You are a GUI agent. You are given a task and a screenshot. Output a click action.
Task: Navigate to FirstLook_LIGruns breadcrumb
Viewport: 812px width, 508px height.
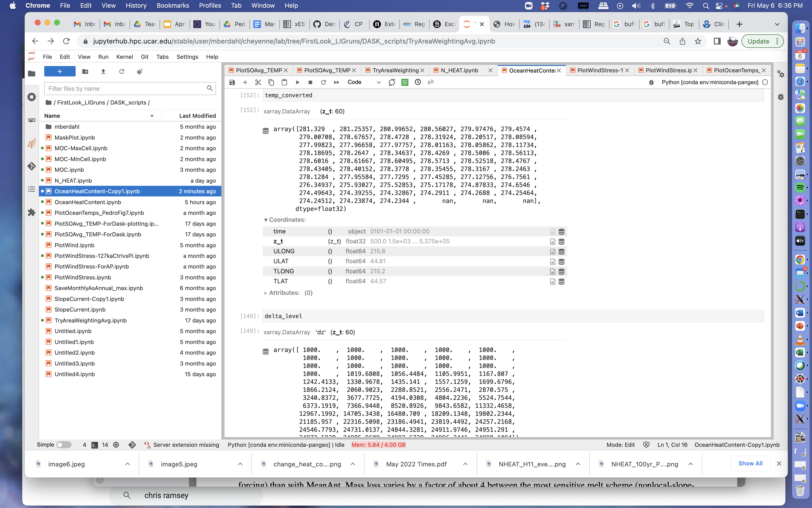tap(81, 103)
